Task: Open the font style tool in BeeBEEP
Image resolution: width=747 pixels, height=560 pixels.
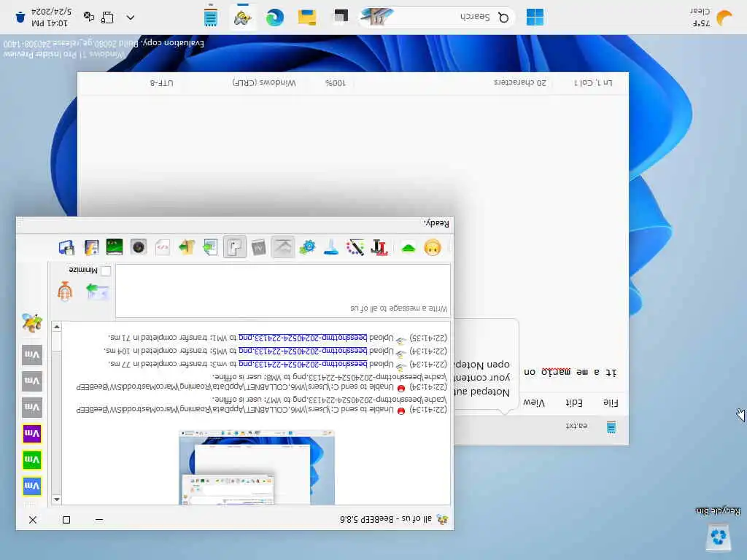Action: click(x=379, y=248)
